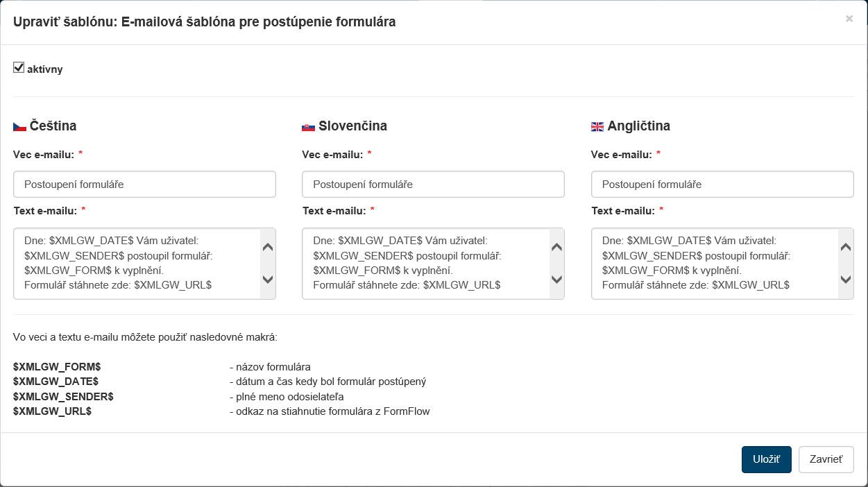Toggle the aktívny checkbox
868x487 pixels.
pyautogui.click(x=19, y=67)
